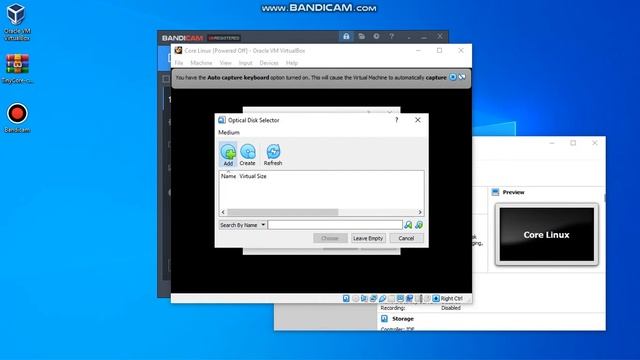
Task: Click the mouse integration status bar icon
Action: 427,299
